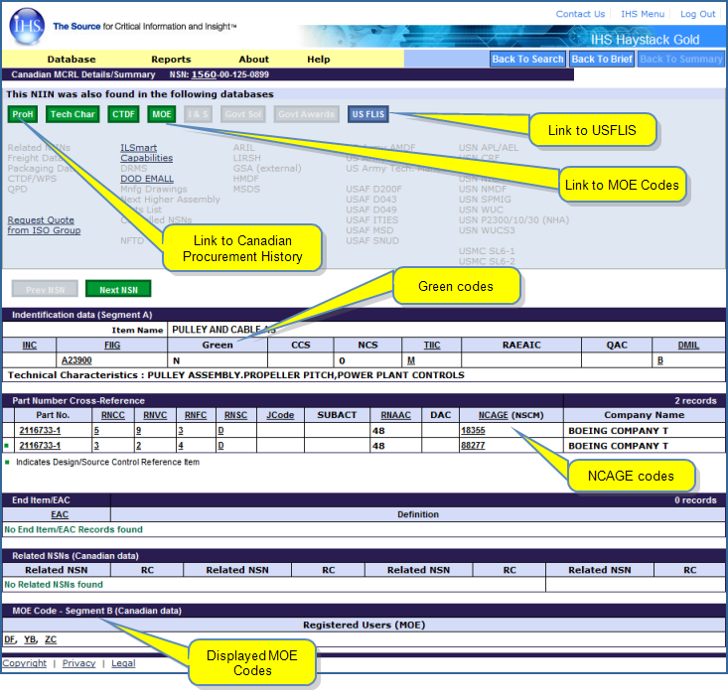Image resolution: width=728 pixels, height=700 pixels.
Task: Open the A23900 FIIG link
Action: click(76, 360)
